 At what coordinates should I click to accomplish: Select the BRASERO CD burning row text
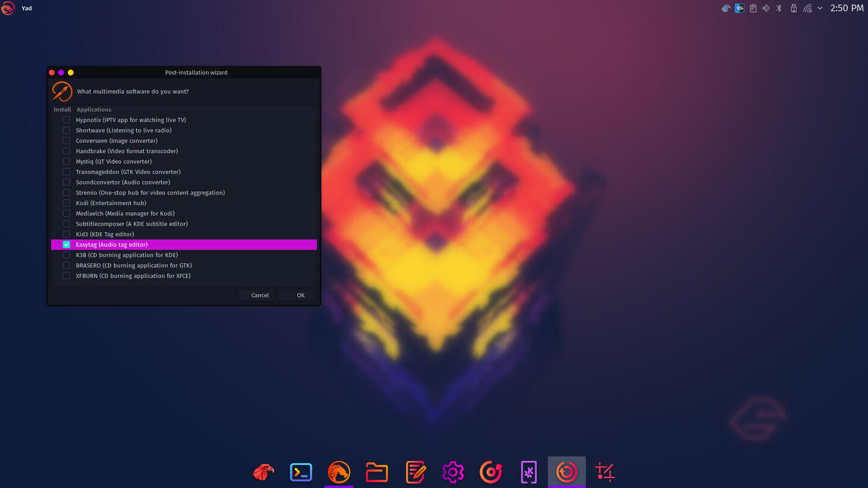(134, 265)
